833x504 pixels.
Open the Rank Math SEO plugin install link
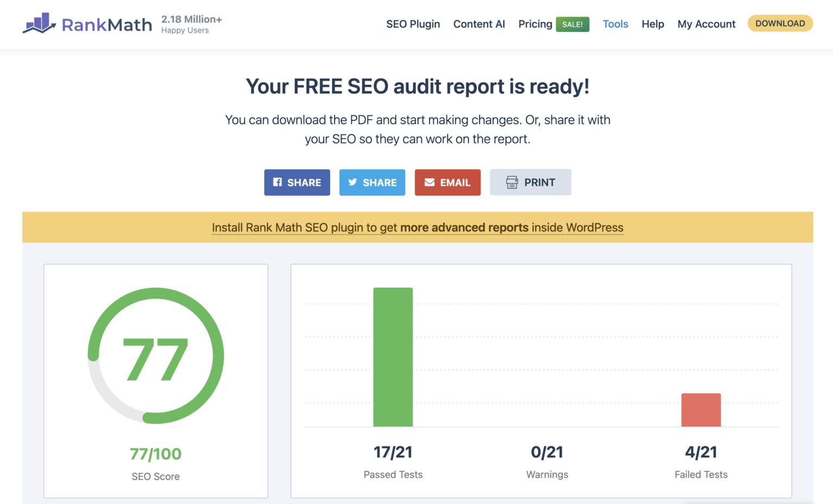click(x=418, y=227)
